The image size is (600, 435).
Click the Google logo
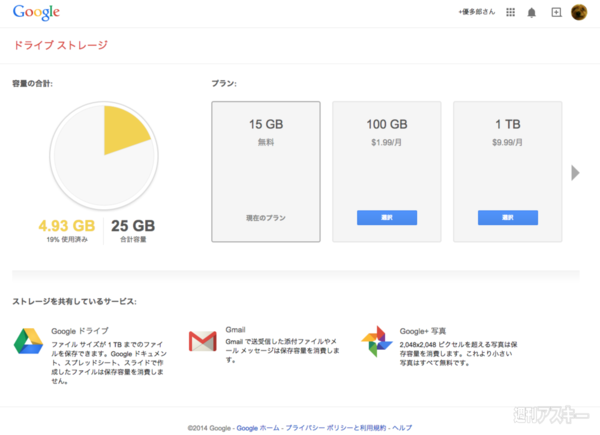click(36, 12)
